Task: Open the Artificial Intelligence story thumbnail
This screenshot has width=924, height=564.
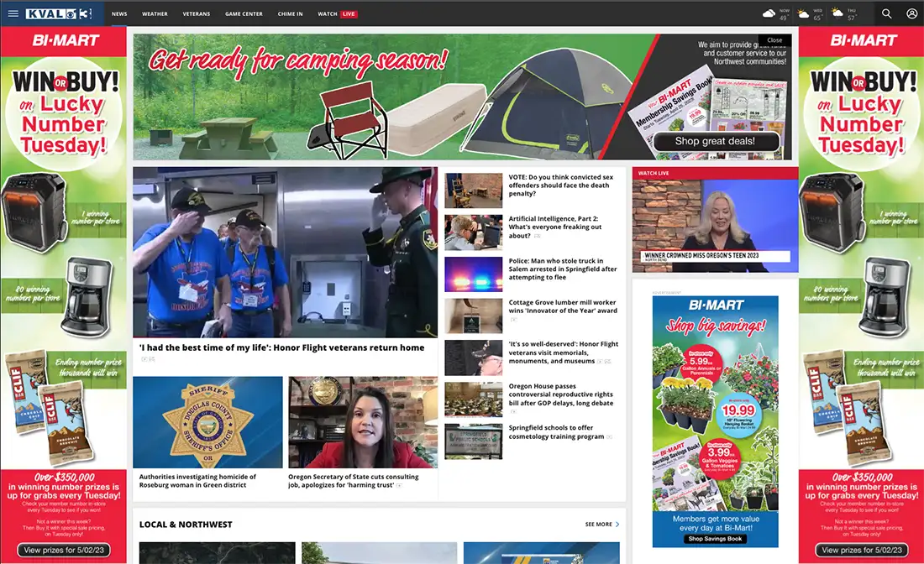Action: tap(474, 232)
